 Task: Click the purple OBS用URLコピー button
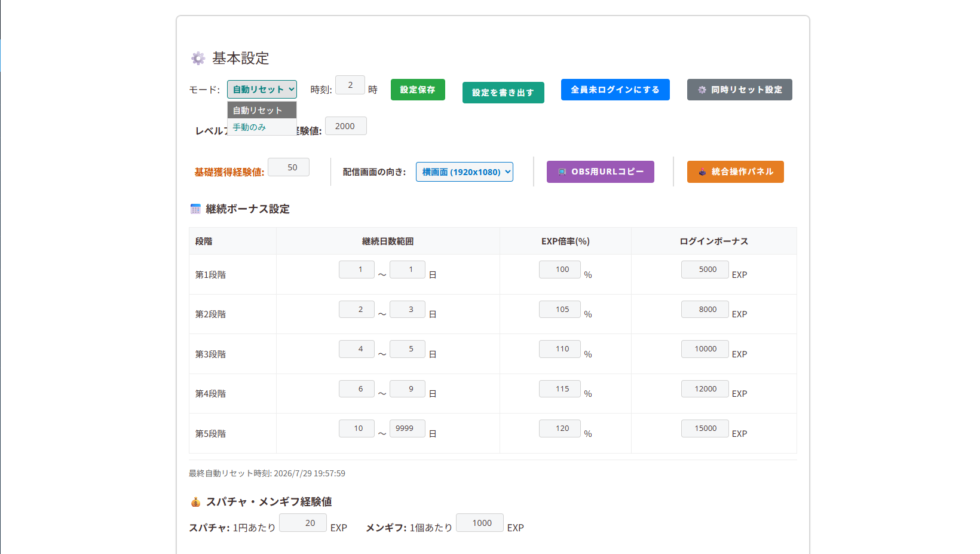coord(600,172)
